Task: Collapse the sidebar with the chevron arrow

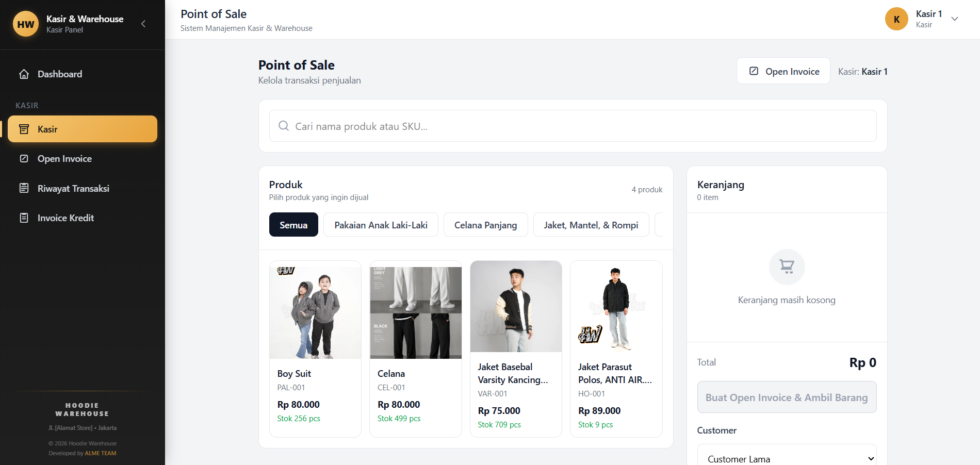Action: 143,24
